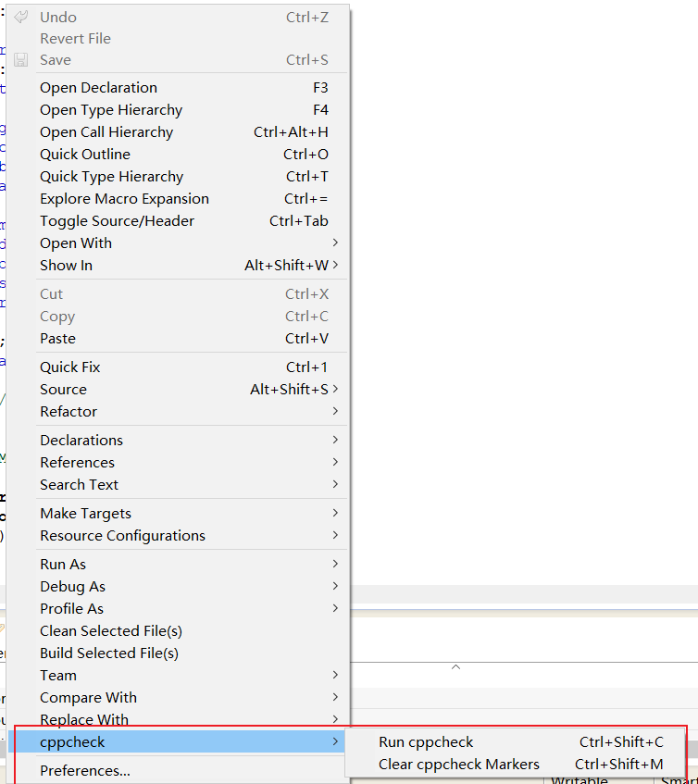Expand the Source submenu arrow
Image resolution: width=698 pixels, height=784 pixels.
tap(335, 389)
